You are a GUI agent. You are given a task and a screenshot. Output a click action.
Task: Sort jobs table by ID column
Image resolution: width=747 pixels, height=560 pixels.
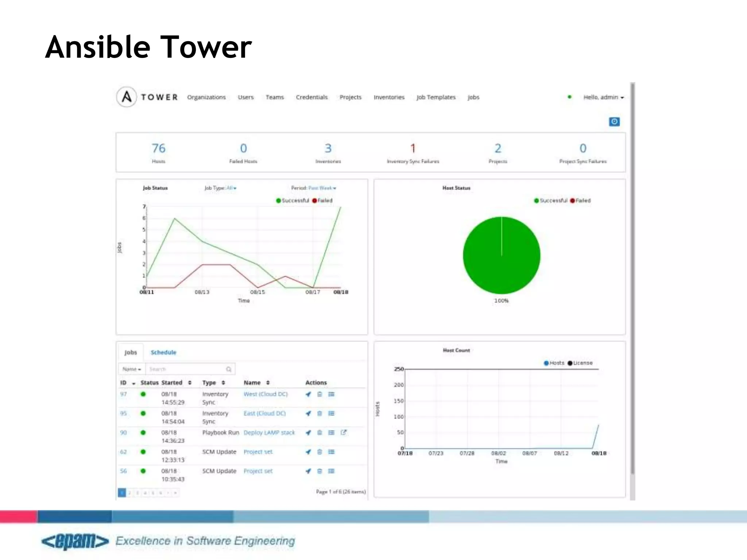pos(128,383)
